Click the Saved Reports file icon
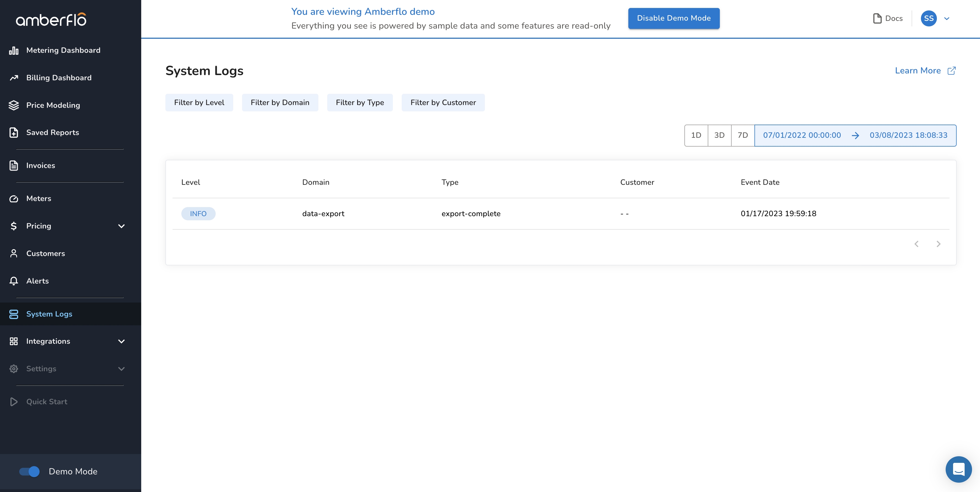The width and height of the screenshot is (980, 492). click(x=14, y=133)
